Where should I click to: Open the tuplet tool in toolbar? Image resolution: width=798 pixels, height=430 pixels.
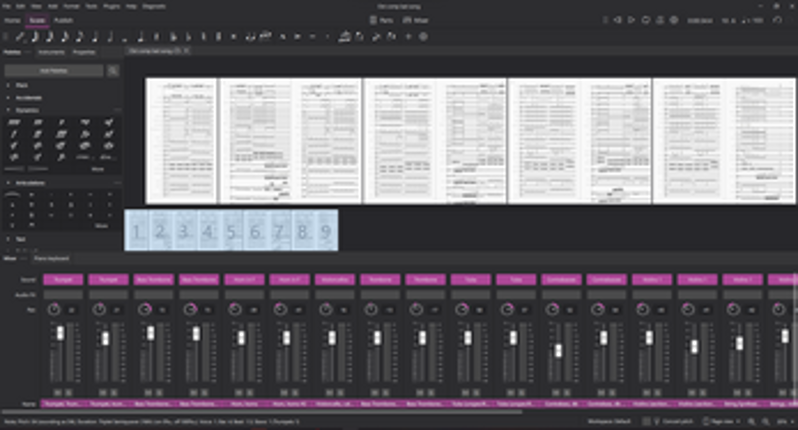(345, 37)
